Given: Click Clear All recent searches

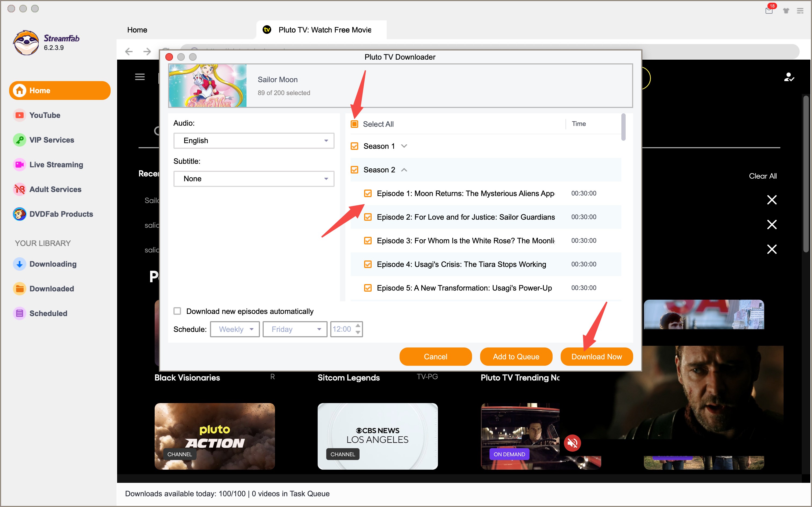Looking at the screenshot, I should pos(763,176).
